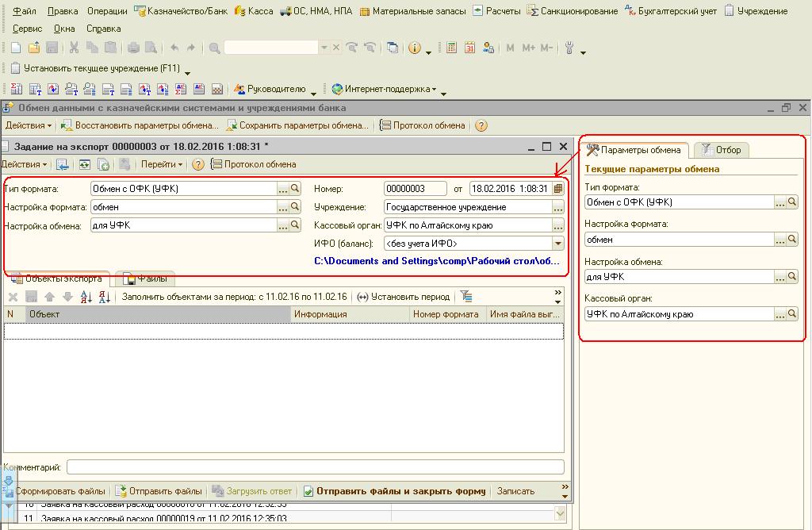The image size is (812, 530).
Task: Click the date picker icon beside document date
Action: click(558, 189)
